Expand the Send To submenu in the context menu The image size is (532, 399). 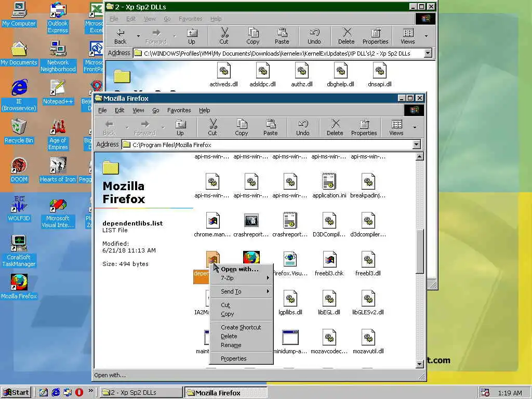click(x=241, y=291)
